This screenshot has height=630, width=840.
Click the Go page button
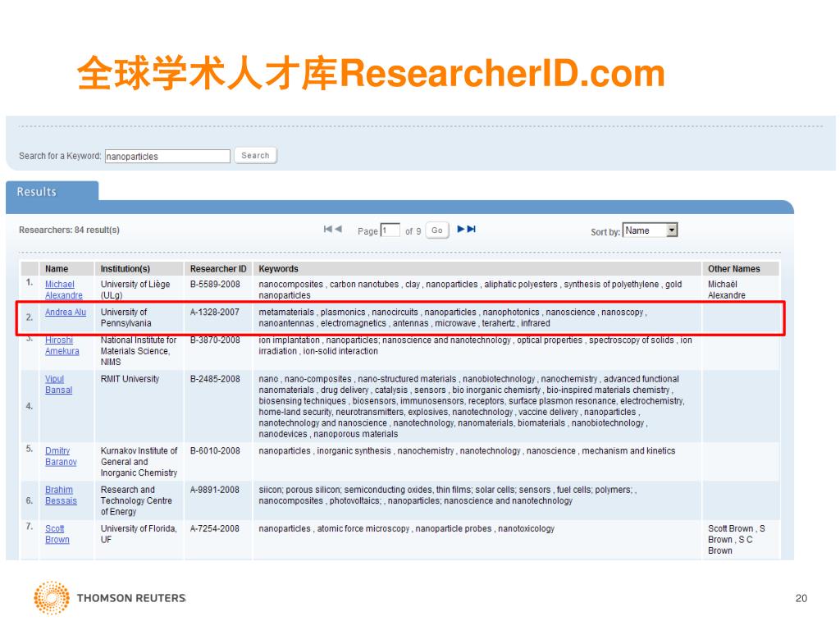(437, 231)
